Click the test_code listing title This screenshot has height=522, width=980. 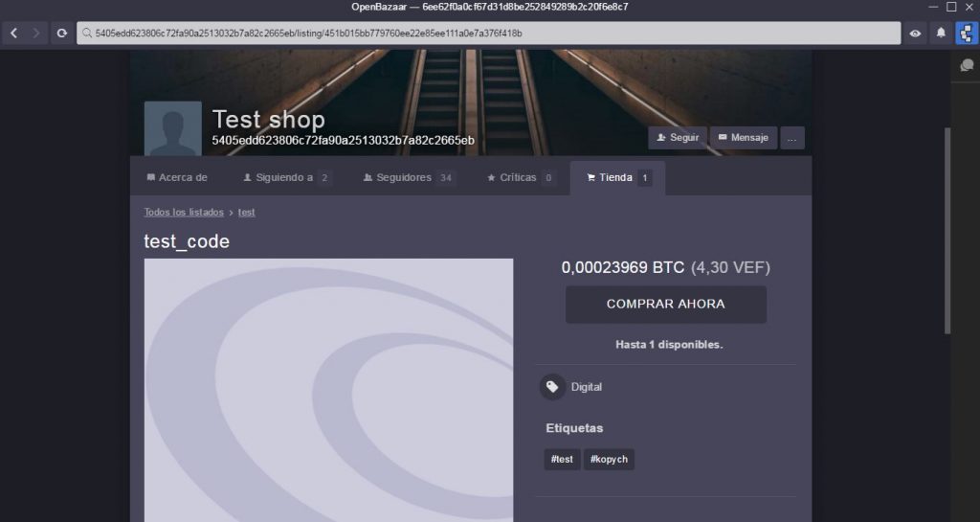coord(187,241)
